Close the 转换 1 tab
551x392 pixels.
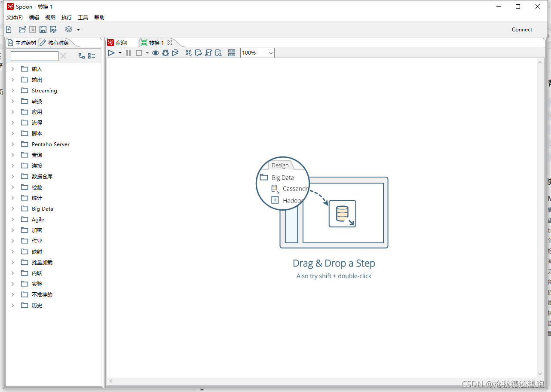[x=170, y=43]
